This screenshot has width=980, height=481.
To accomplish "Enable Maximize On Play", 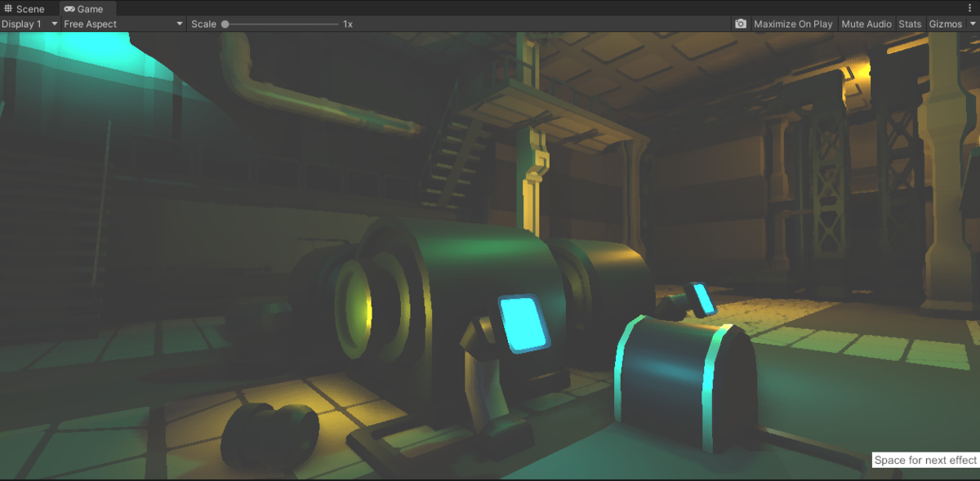I will pos(793,24).
